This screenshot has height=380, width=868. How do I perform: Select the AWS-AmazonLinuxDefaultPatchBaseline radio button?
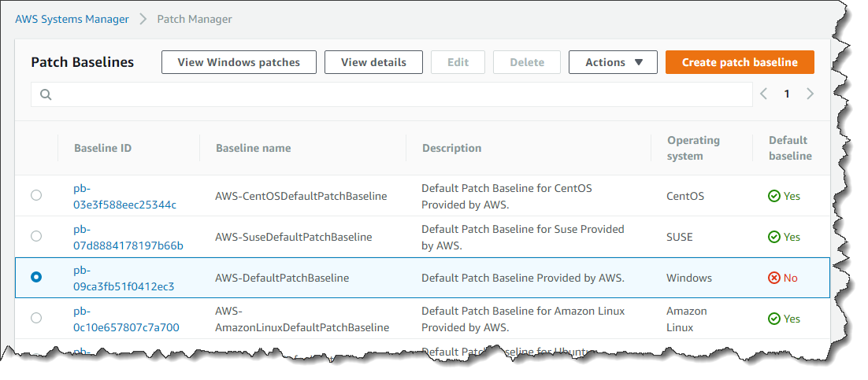(x=36, y=318)
